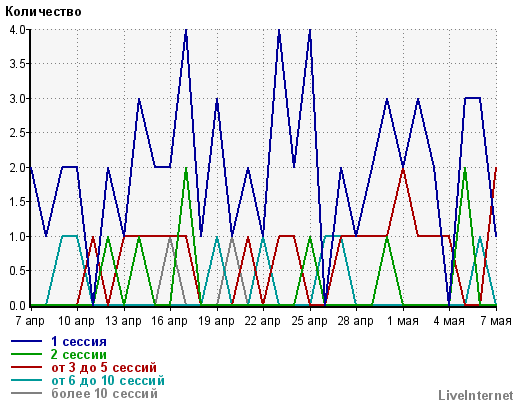
Task: Click the '22 апр' x-axis label
Action: coord(262,321)
